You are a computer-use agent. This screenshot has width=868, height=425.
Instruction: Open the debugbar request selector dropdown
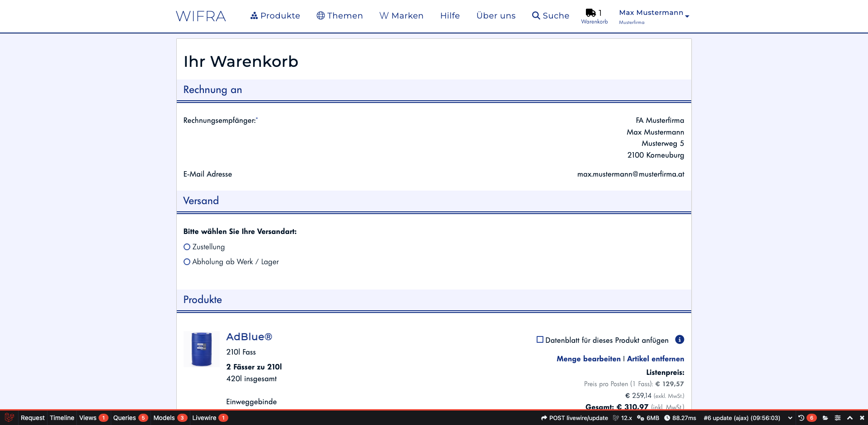pyautogui.click(x=790, y=418)
